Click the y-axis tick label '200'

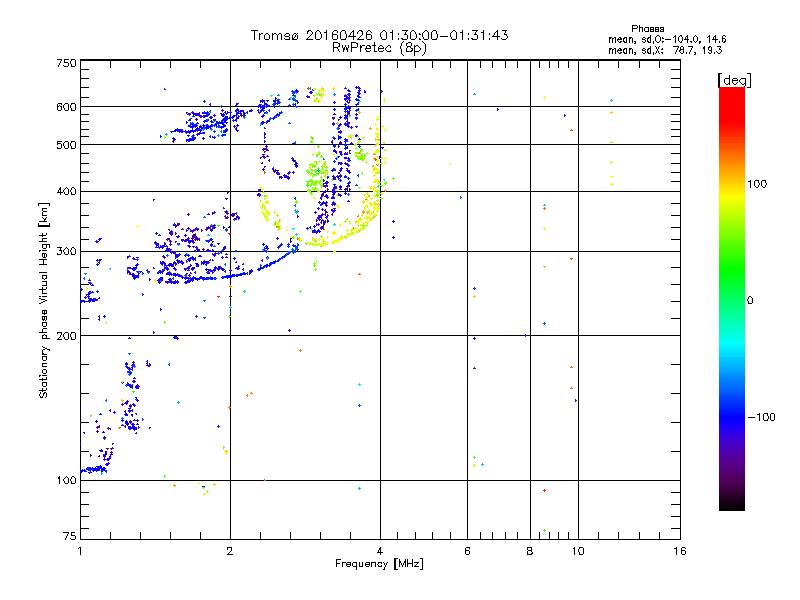tap(66, 336)
